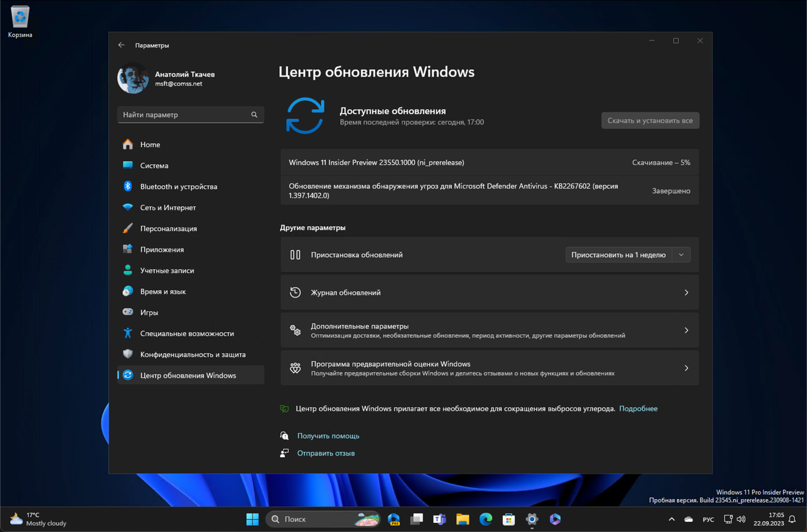Click Скачать и установить все button
Screen dimensions: 807x532
point(649,120)
